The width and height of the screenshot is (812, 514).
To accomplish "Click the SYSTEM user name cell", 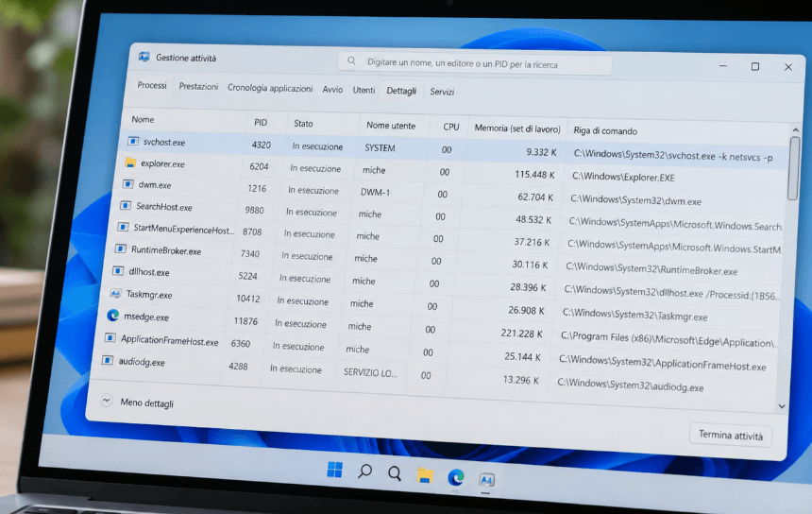I will tap(380, 148).
